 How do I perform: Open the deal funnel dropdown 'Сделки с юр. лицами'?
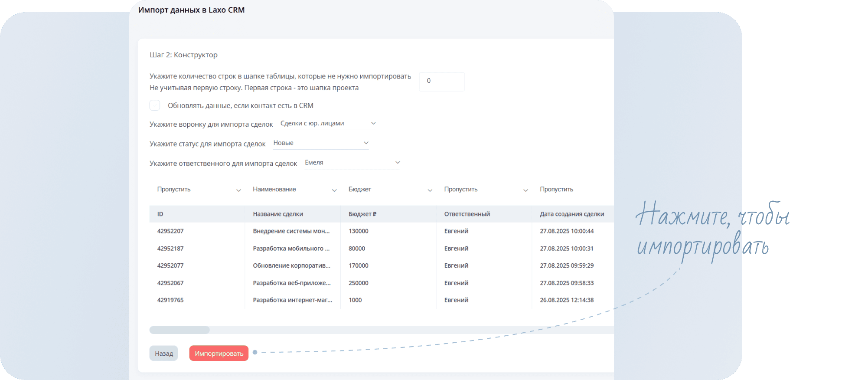point(328,124)
